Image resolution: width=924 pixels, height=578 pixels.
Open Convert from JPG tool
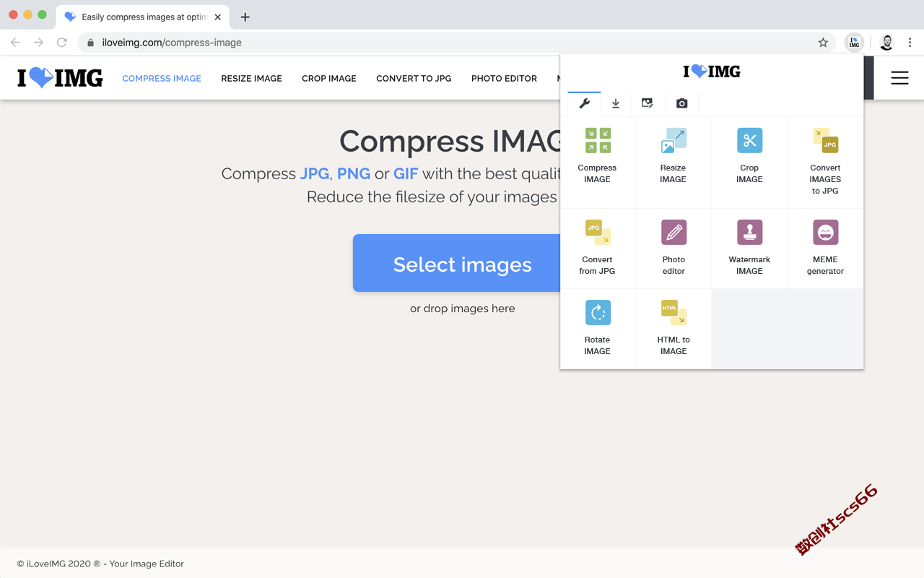tap(598, 249)
